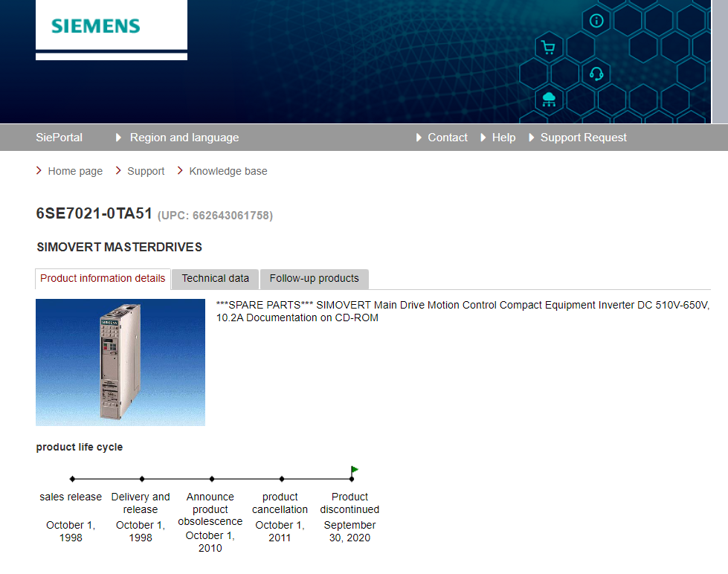Viewport: 728px width, 574px height.
Task: Switch to the Technical data tab
Action: tap(215, 279)
